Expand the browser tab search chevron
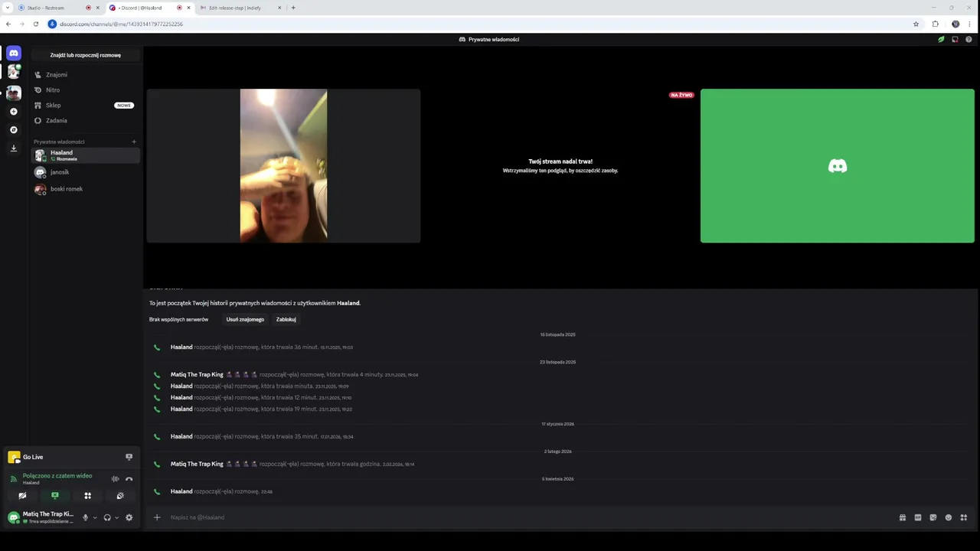Viewport: 980px width, 551px height. pyautogui.click(x=8, y=8)
